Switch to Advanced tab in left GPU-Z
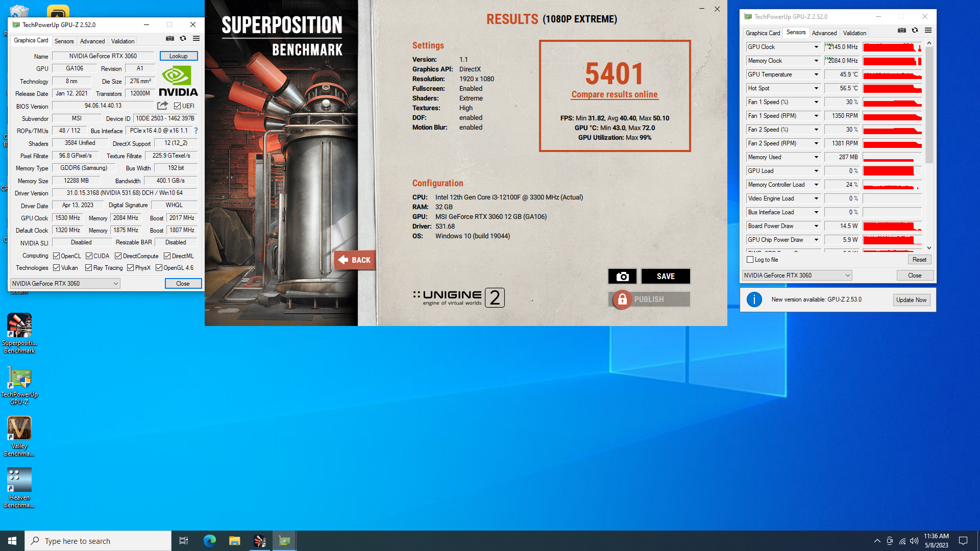 coord(92,41)
